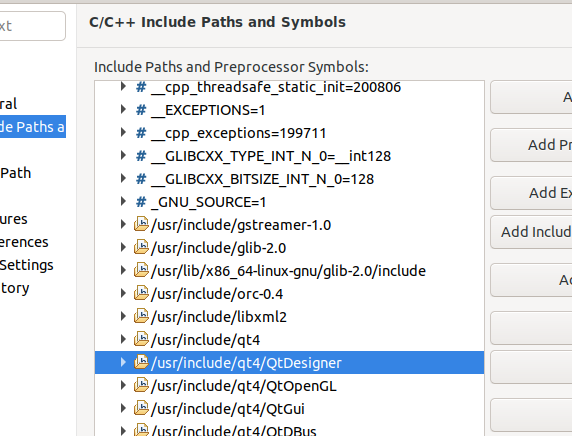Select the __cpp_threadsafe_static_init symbol row
Viewport: 572px width, 436px height.
[289, 87]
